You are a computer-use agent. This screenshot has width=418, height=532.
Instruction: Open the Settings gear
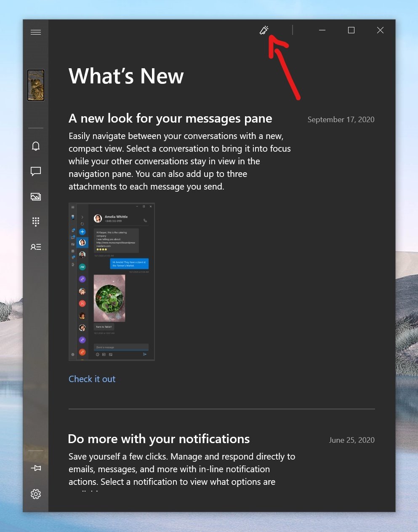[x=36, y=494]
